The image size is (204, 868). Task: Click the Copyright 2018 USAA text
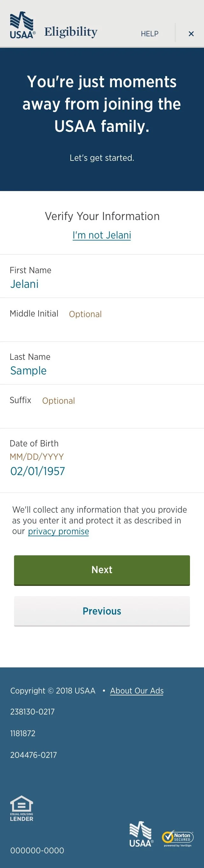click(x=53, y=691)
